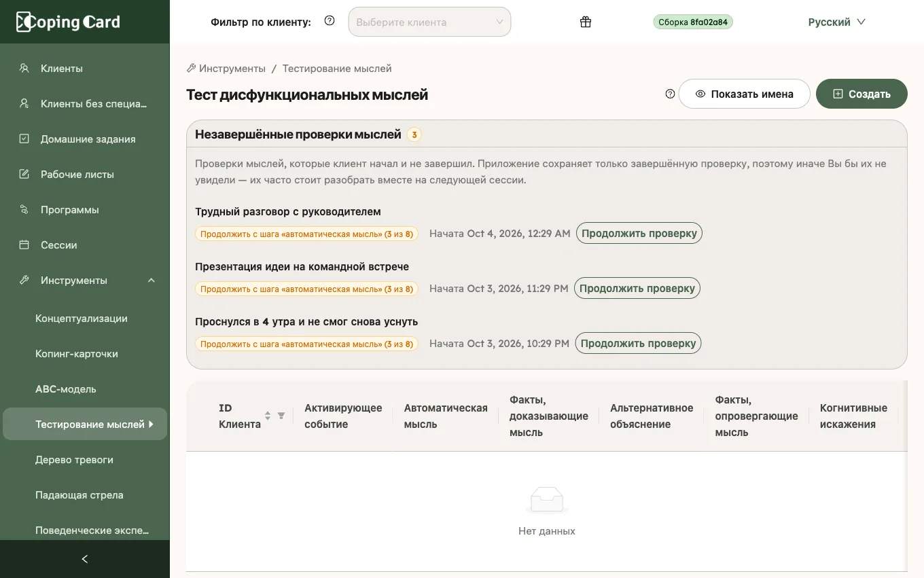Click the Инструменты wrench icon in sidebar
This screenshot has width=924, height=578.
pyautogui.click(x=24, y=280)
